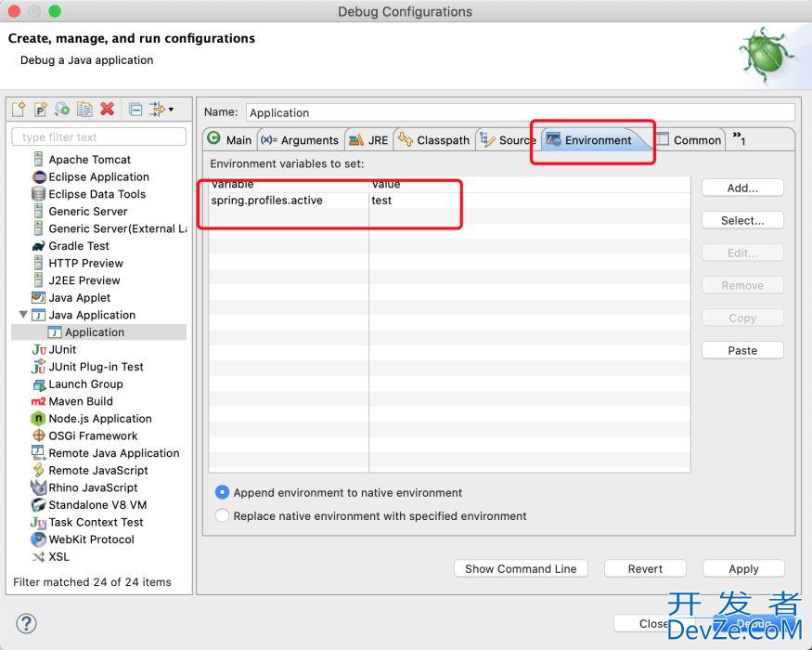Open the Common tab

pos(690,140)
